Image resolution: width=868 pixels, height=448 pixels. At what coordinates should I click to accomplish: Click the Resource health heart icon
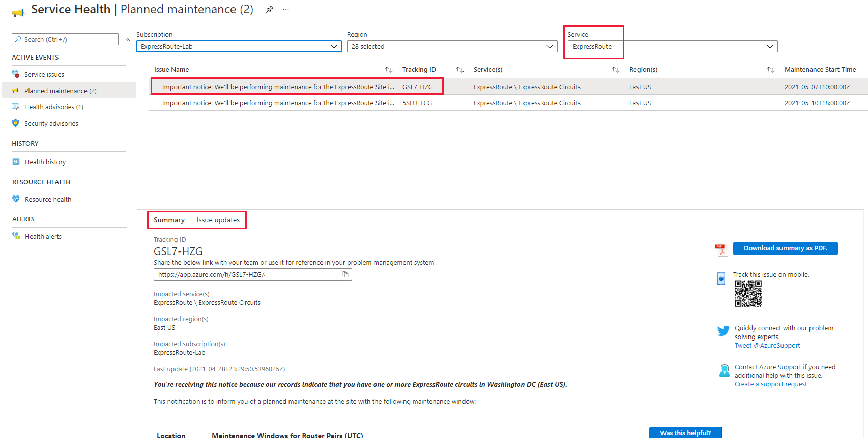point(16,199)
